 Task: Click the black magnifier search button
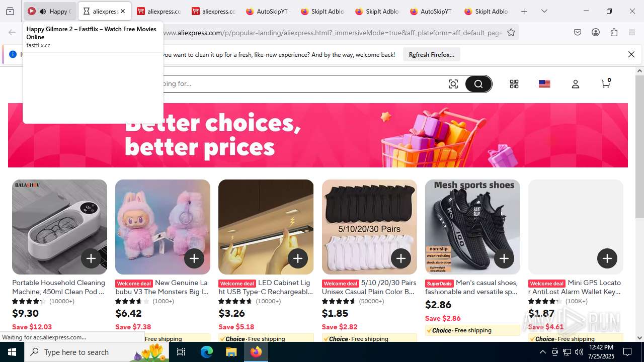(478, 84)
